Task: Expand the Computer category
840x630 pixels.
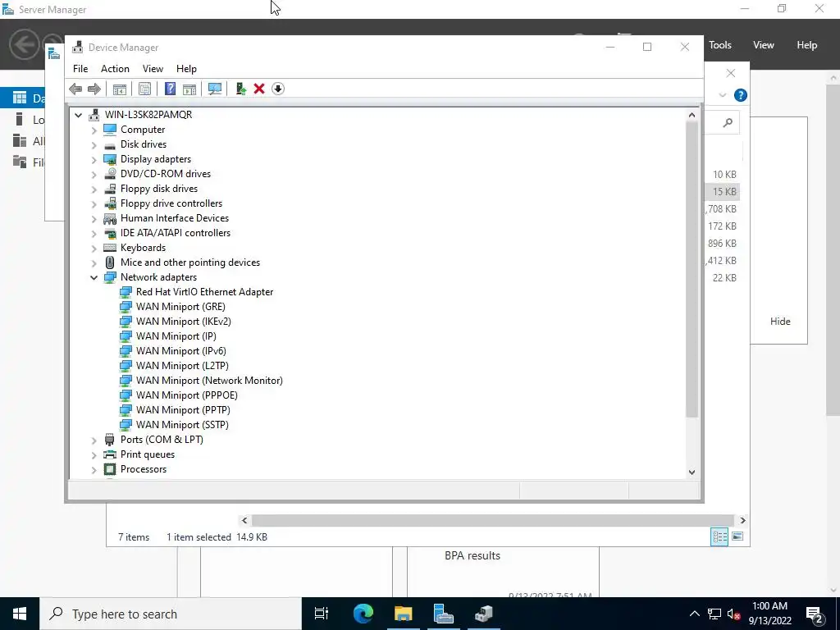Action: pyautogui.click(x=94, y=130)
